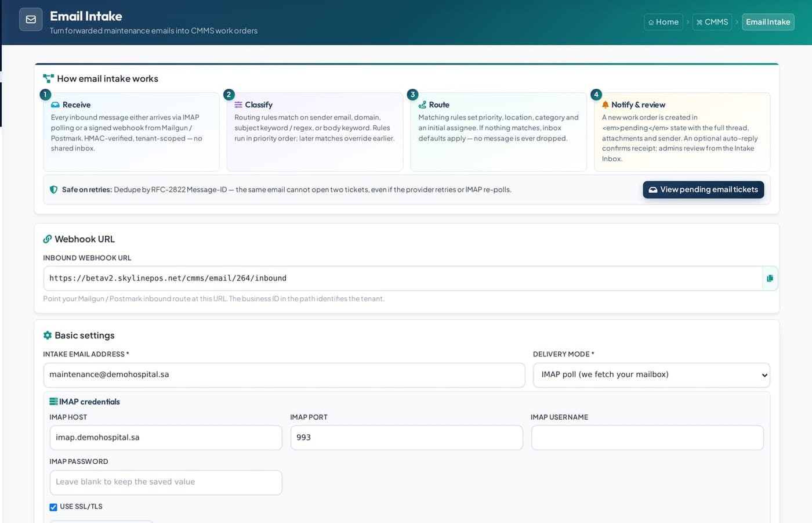Click the inbound webhook URL text box
Image resolution: width=812 pixels, height=523 pixels.
point(403,279)
